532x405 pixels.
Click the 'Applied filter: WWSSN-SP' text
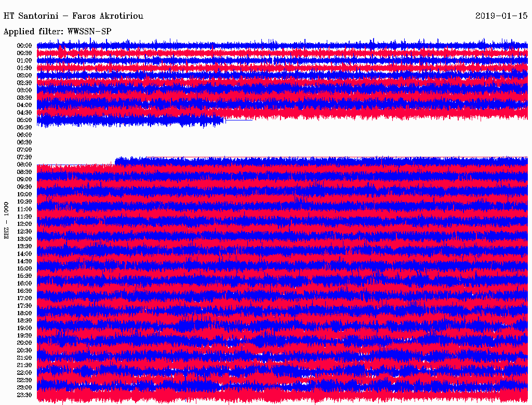click(x=57, y=32)
